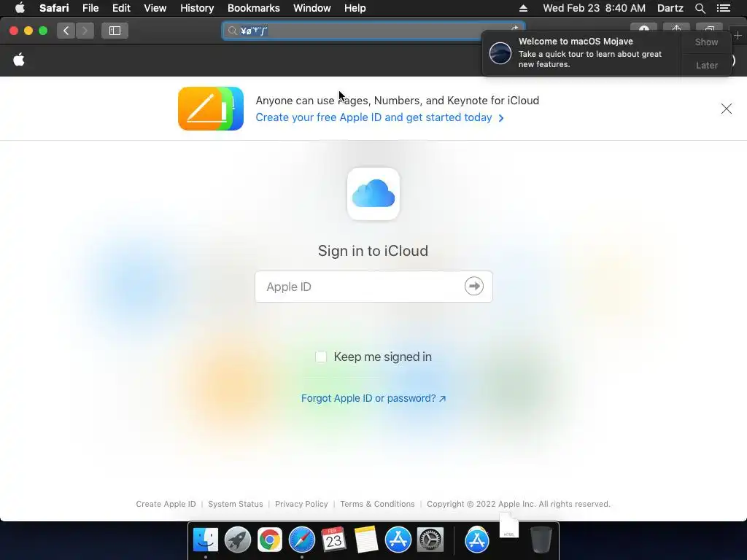Show all tabs overview button
The width and height of the screenshot is (747, 560).
coord(709,28)
